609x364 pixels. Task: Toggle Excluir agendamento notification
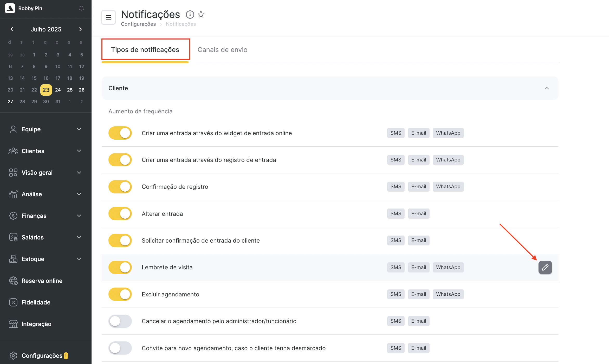[120, 294]
